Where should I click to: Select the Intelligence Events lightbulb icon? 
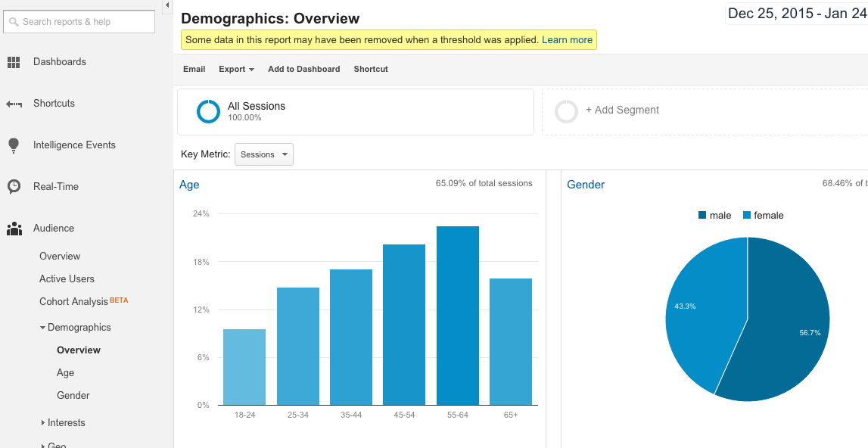(14, 145)
